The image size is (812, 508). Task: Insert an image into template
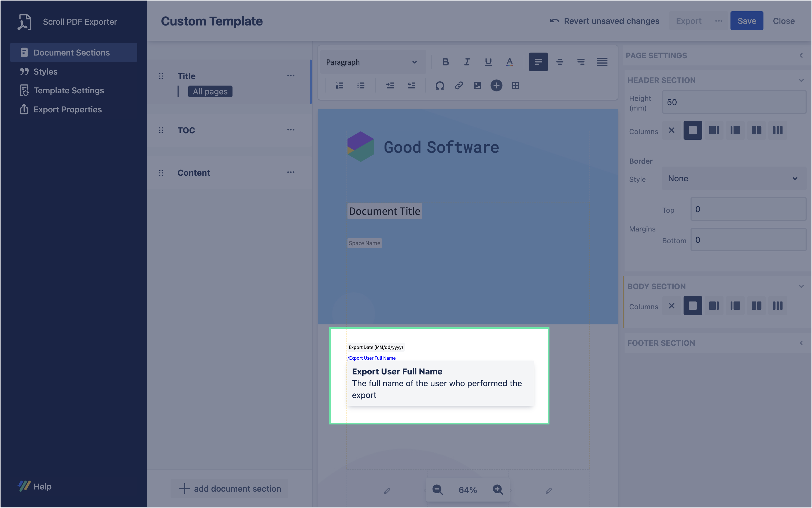tap(478, 86)
